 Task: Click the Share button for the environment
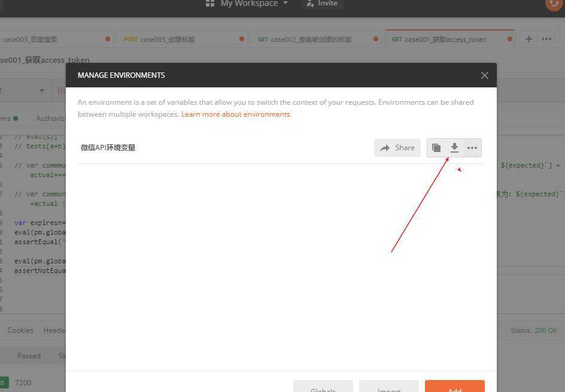coord(397,148)
